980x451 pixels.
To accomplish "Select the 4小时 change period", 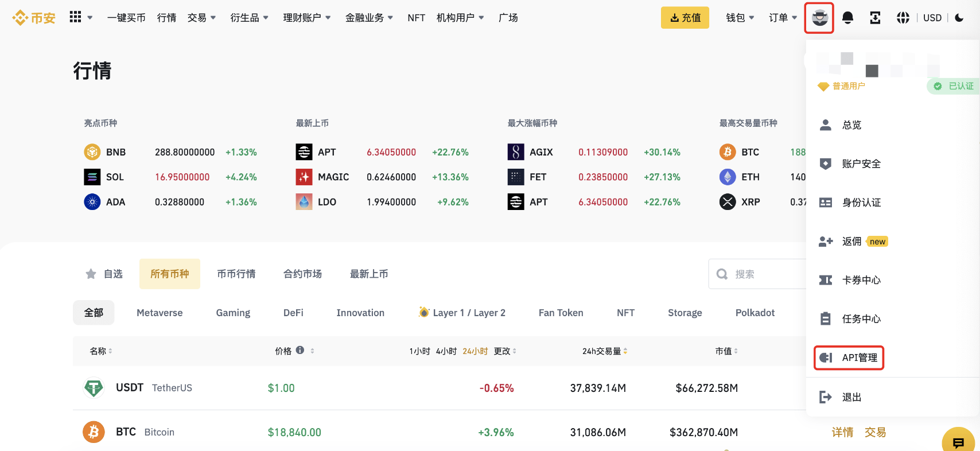I will (x=446, y=351).
